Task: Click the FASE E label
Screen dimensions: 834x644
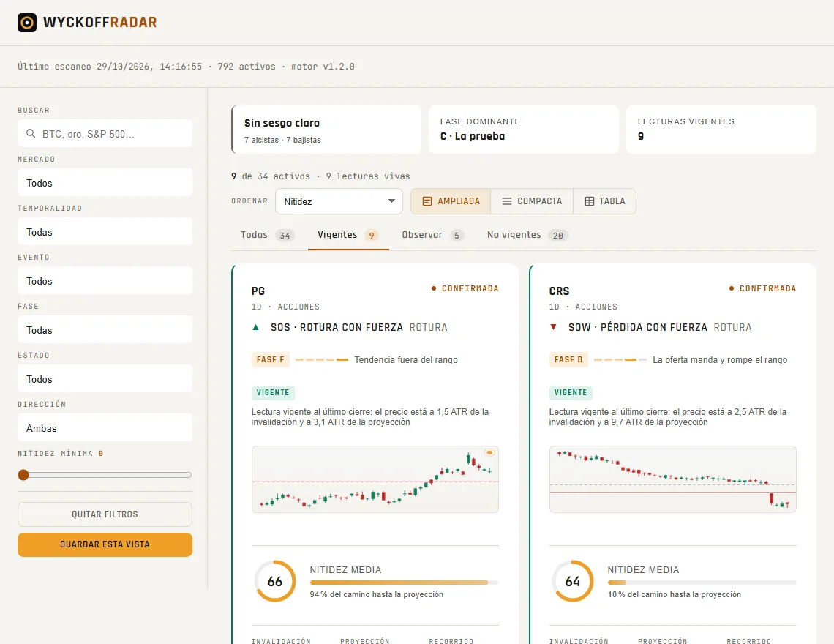Action: (x=270, y=360)
